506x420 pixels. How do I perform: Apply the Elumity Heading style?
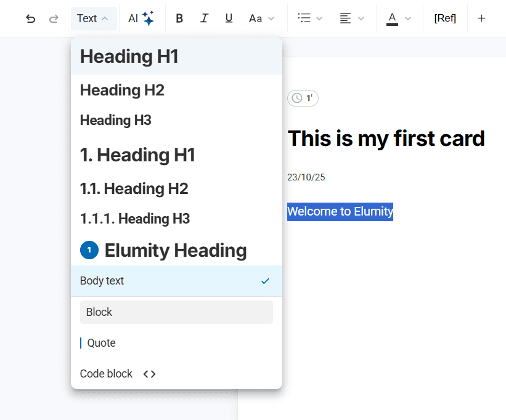(175, 251)
